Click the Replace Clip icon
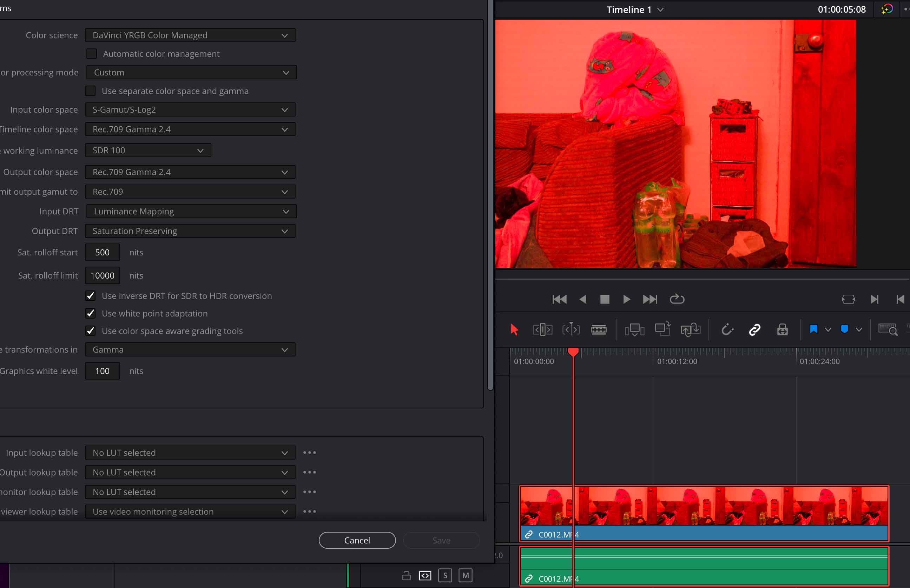The image size is (910, 588). [x=690, y=329]
